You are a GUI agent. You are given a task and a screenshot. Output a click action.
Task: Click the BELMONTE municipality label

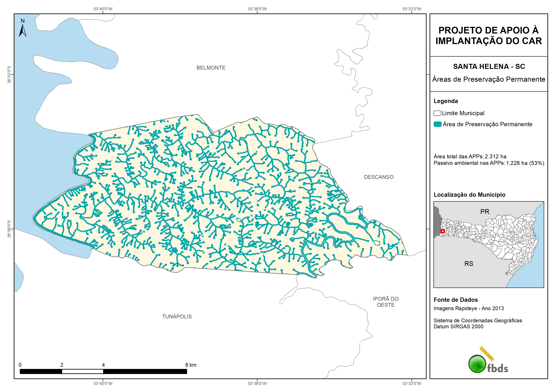pyautogui.click(x=211, y=68)
